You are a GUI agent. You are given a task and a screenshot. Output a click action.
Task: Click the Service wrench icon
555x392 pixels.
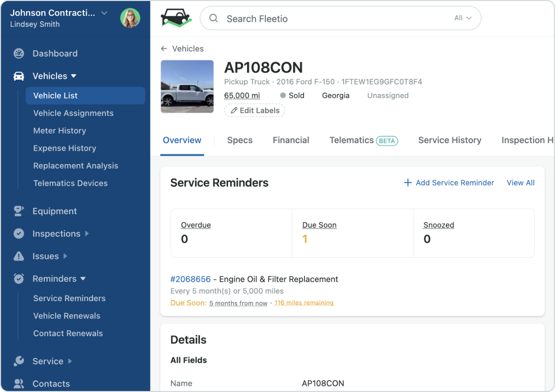tap(19, 361)
